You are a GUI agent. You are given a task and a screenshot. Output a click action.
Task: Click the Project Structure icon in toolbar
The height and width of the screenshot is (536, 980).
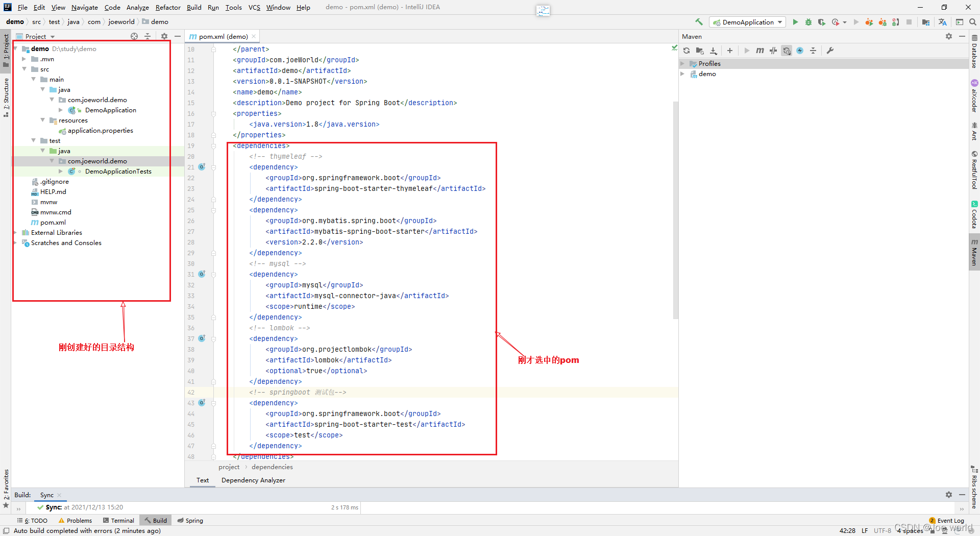pyautogui.click(x=926, y=22)
